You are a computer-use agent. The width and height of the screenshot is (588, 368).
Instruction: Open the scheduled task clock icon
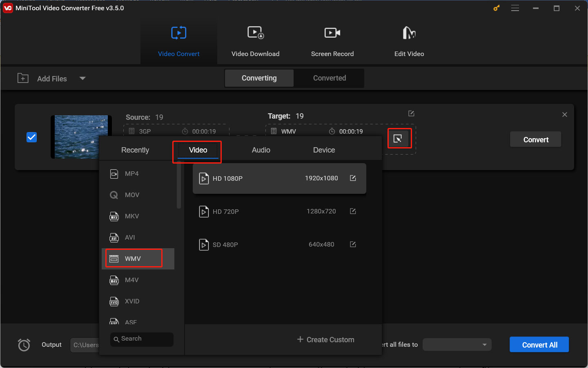(x=24, y=345)
